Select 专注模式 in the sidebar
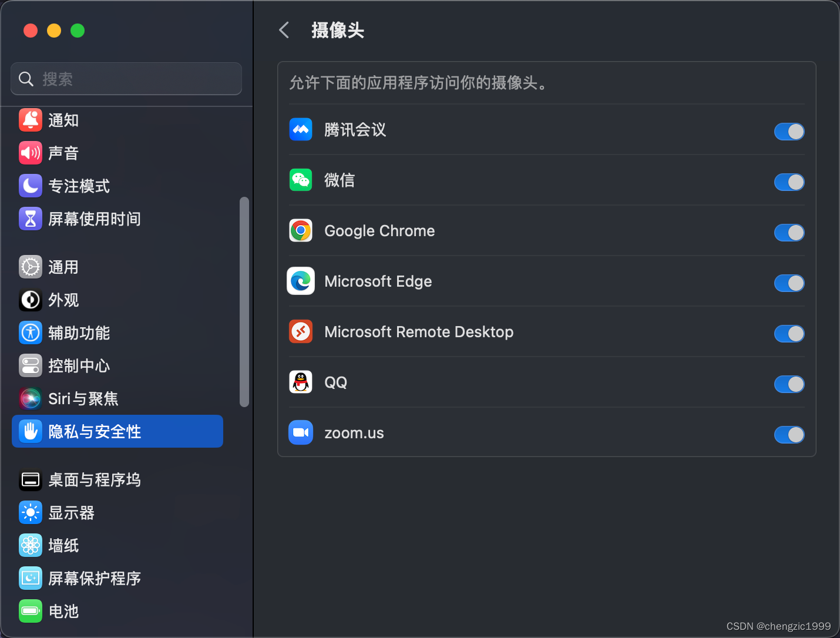Screen dimensions: 840x638 pyautogui.click(x=79, y=186)
